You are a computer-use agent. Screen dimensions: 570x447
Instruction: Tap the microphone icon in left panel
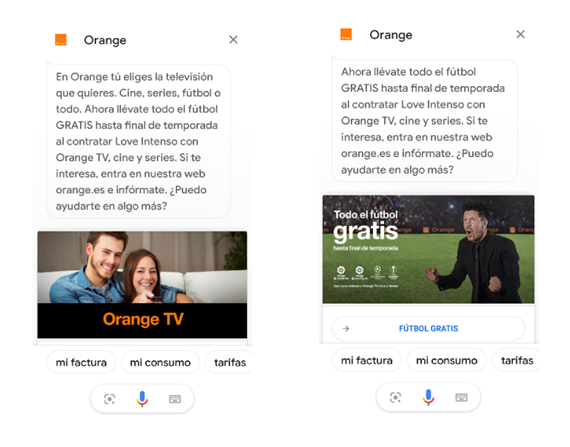coord(142,399)
